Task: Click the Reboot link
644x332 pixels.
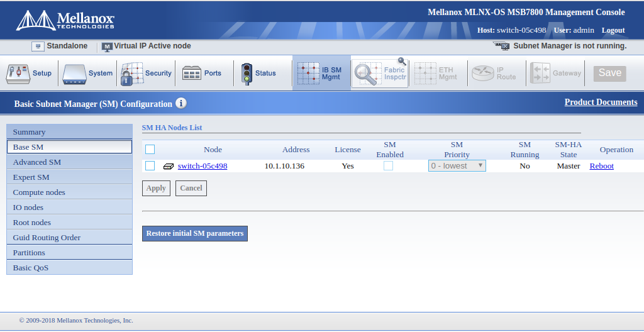Action: [602, 166]
